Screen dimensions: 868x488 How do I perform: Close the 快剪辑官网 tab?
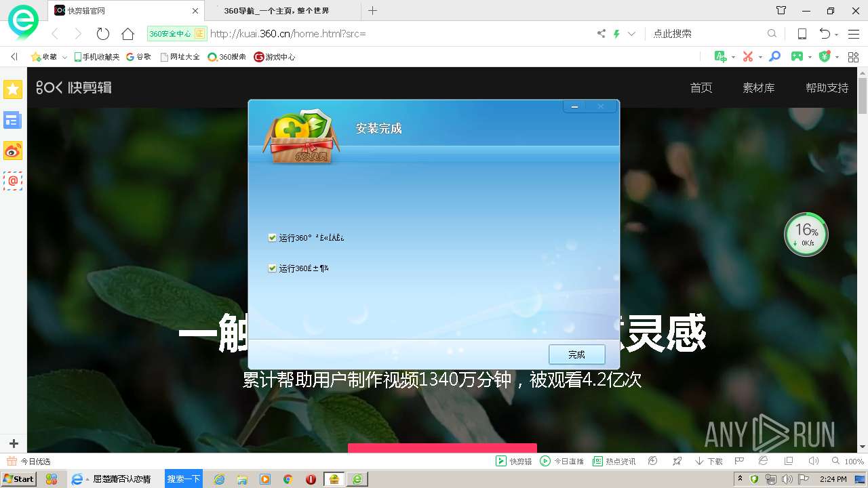[x=195, y=11]
